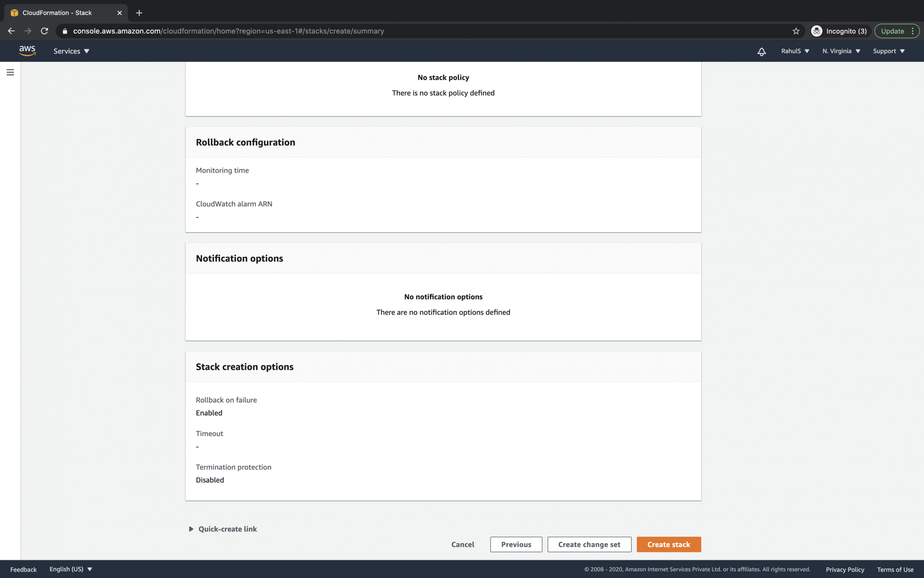
Task: Open the N. Virginia region dropdown
Action: click(x=841, y=51)
